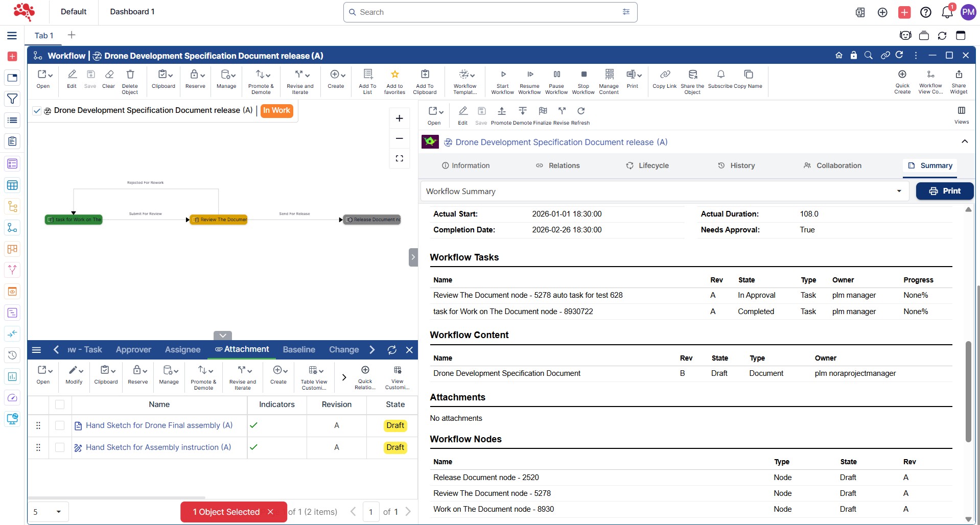The image size is (980, 525).
Task: Check the Hand Sketch for Assembly instruction row
Action: [x=60, y=447]
